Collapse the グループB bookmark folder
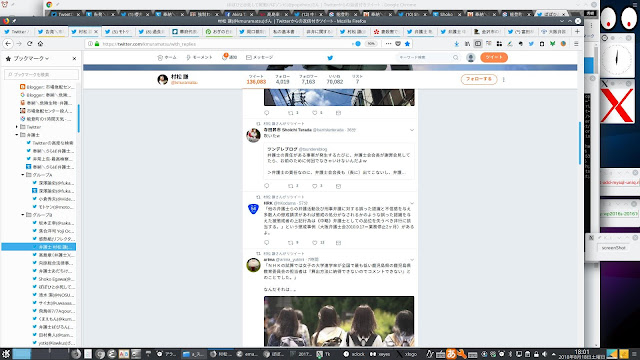Screen dimensions: 640x360 click(23, 215)
